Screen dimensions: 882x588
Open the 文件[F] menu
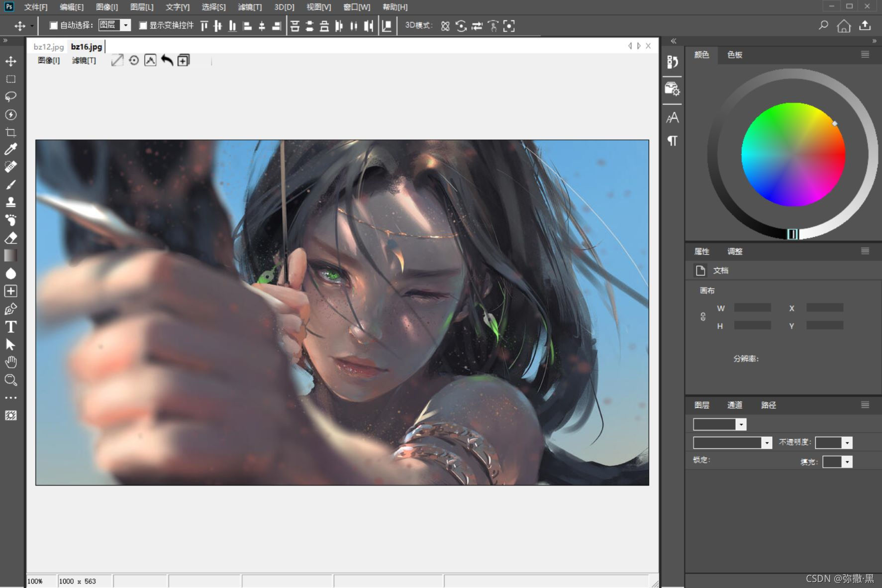[x=36, y=7]
